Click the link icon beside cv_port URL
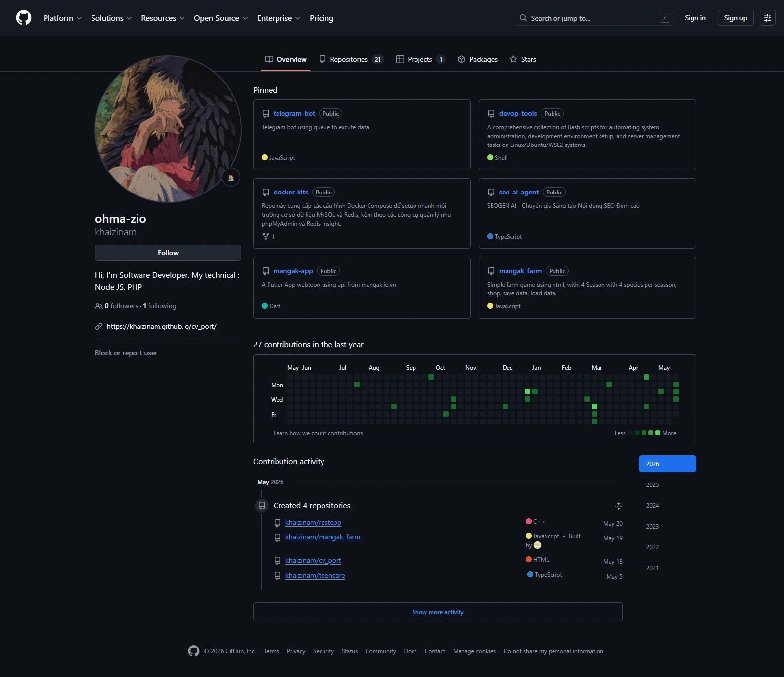The width and height of the screenshot is (784, 677). [99, 326]
